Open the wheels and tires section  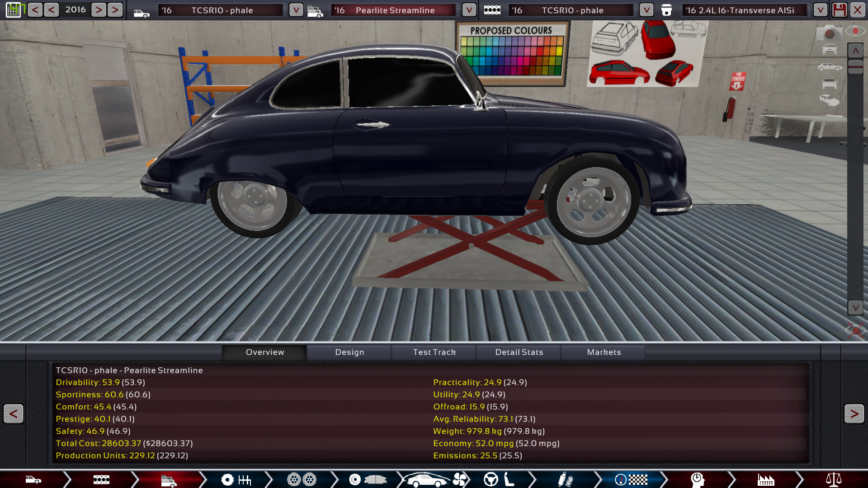click(x=302, y=479)
